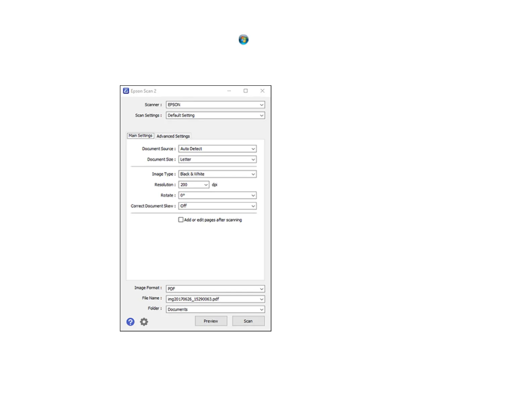Click the dpi unit text
532x411 pixels.
point(215,185)
